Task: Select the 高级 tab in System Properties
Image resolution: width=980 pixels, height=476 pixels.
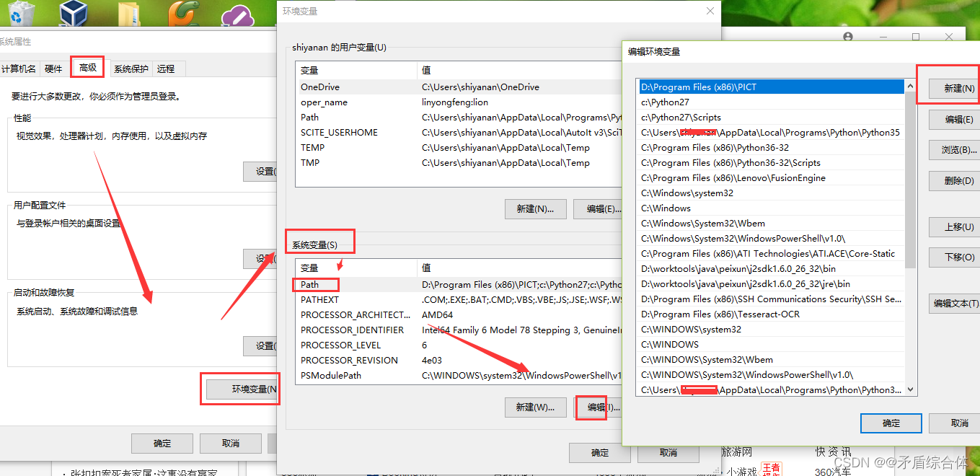Action: coord(88,67)
